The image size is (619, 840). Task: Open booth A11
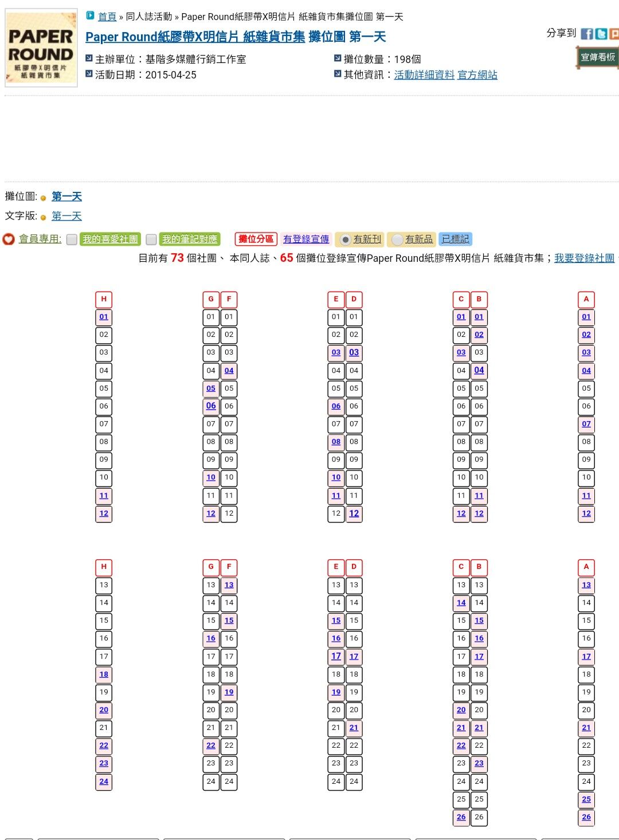tap(586, 496)
